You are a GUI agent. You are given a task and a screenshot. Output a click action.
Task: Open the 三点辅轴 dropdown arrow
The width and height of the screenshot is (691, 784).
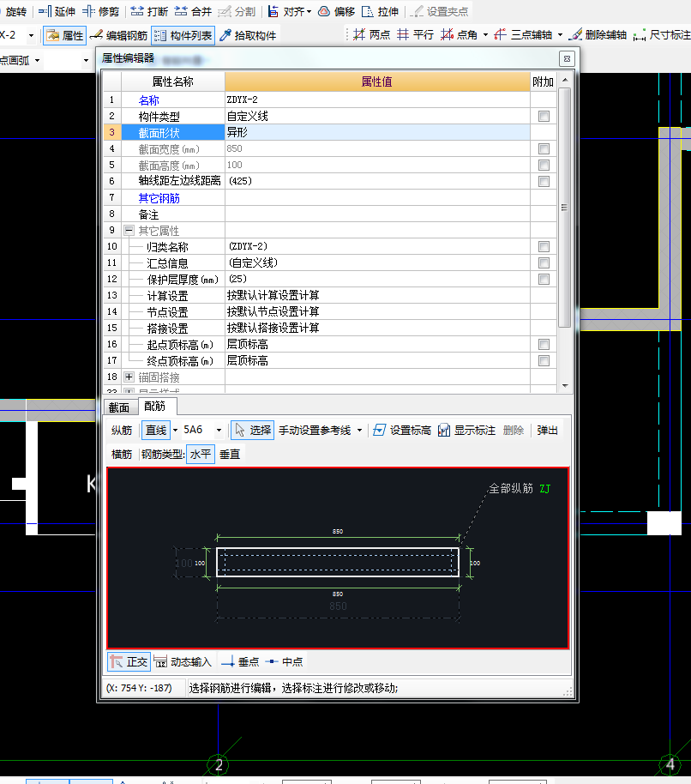pos(560,35)
